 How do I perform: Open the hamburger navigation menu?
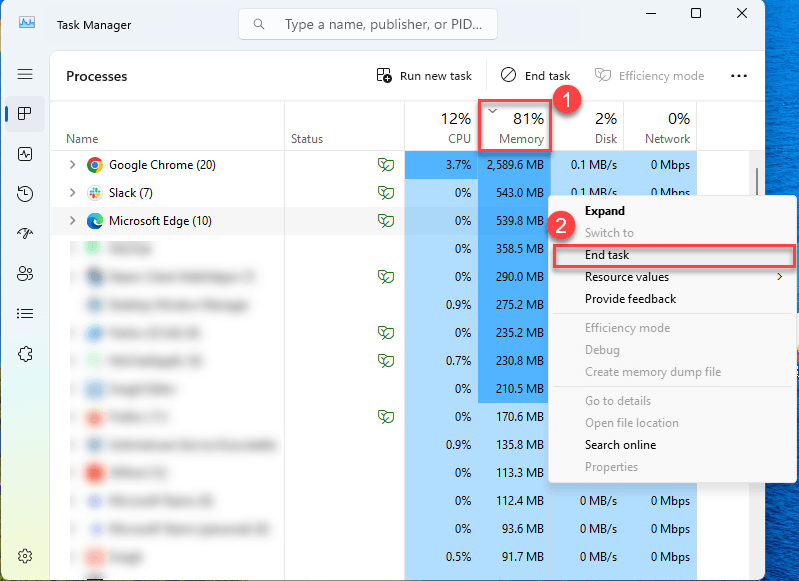[25, 75]
